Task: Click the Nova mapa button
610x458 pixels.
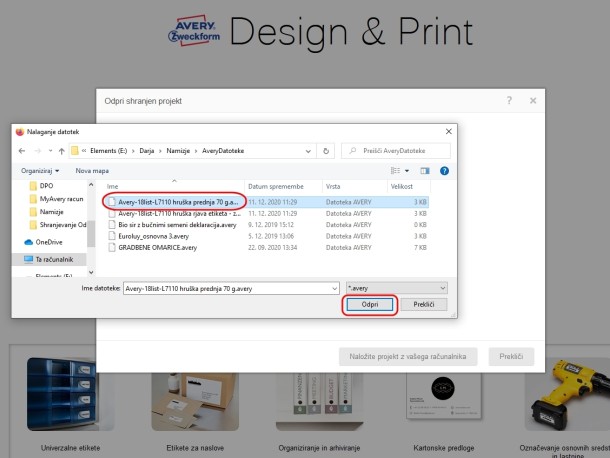Action: pyautogui.click(x=92, y=171)
